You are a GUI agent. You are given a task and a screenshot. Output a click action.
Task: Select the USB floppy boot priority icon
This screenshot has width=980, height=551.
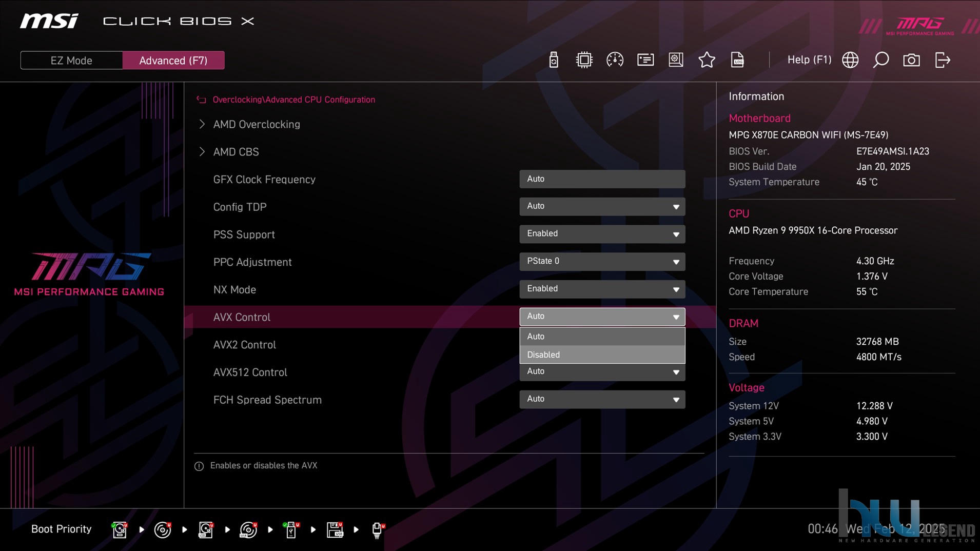click(x=335, y=529)
